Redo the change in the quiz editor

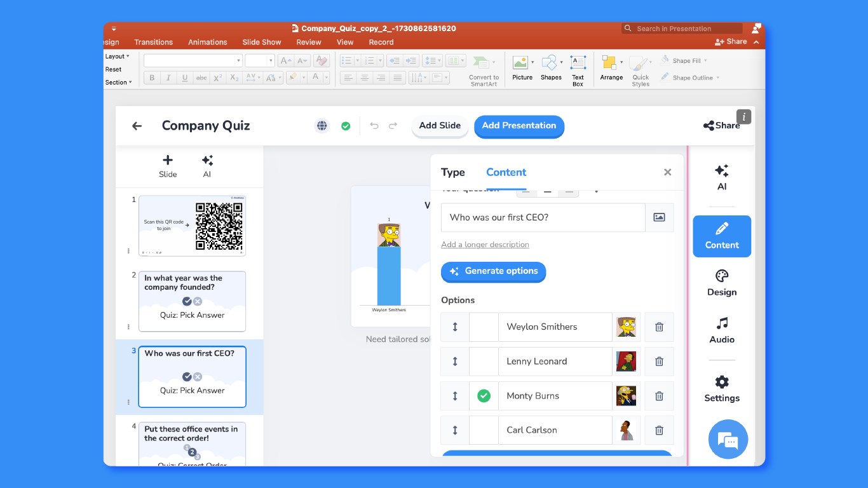pos(393,126)
